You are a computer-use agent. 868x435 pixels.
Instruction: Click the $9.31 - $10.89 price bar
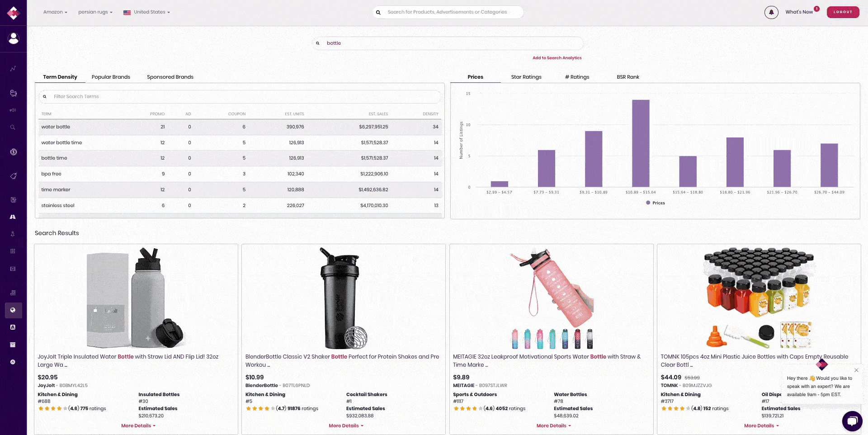594,159
